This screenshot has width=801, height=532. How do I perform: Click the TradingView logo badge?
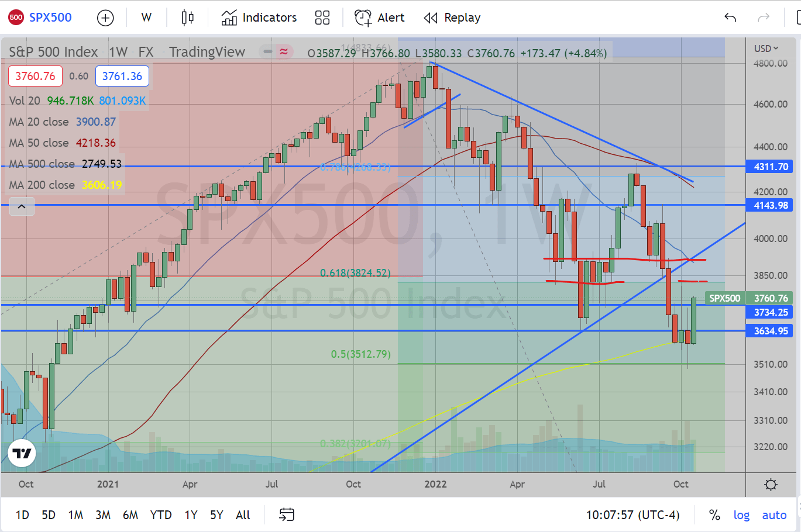click(x=22, y=454)
